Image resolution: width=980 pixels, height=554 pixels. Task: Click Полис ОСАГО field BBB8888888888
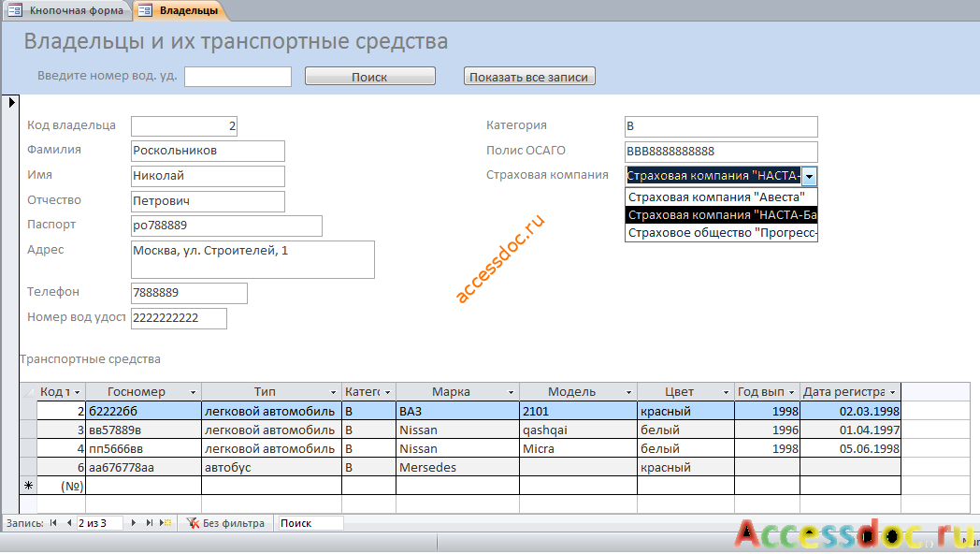[x=721, y=152]
